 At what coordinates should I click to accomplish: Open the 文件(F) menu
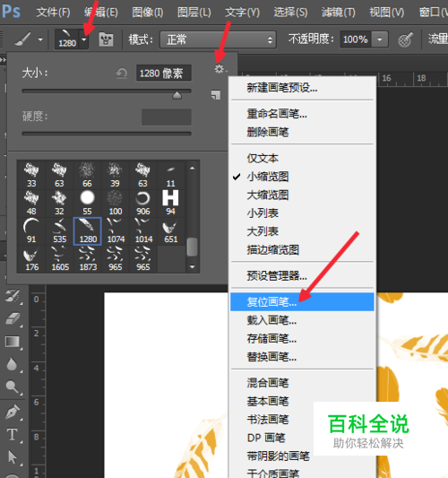[x=53, y=13]
